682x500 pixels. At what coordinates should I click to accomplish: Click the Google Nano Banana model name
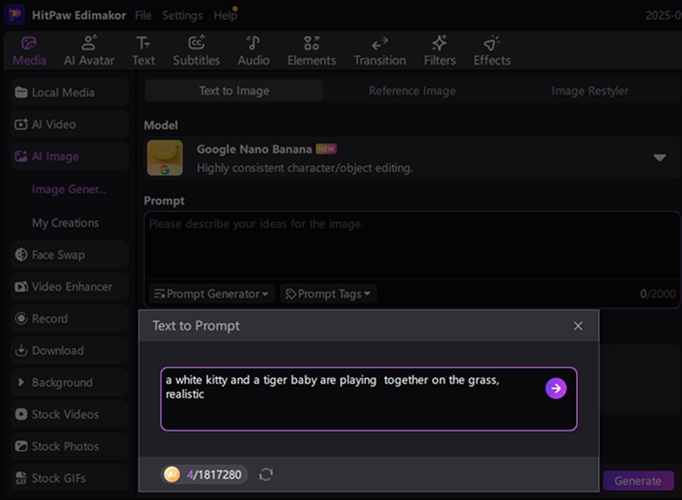(x=254, y=149)
